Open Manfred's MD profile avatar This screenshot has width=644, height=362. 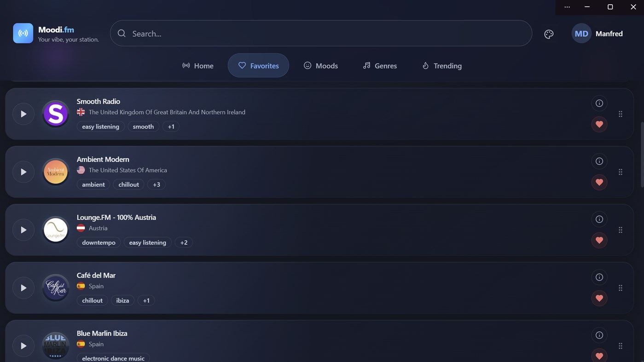581,34
